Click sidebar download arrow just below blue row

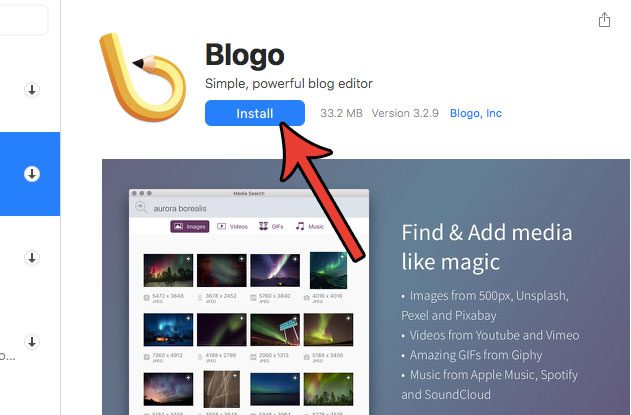(x=32, y=258)
